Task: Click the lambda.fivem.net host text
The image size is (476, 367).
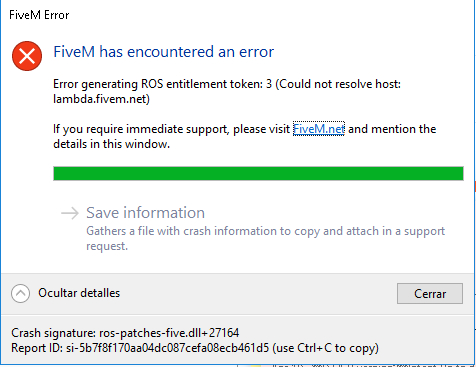Action: tap(101, 99)
